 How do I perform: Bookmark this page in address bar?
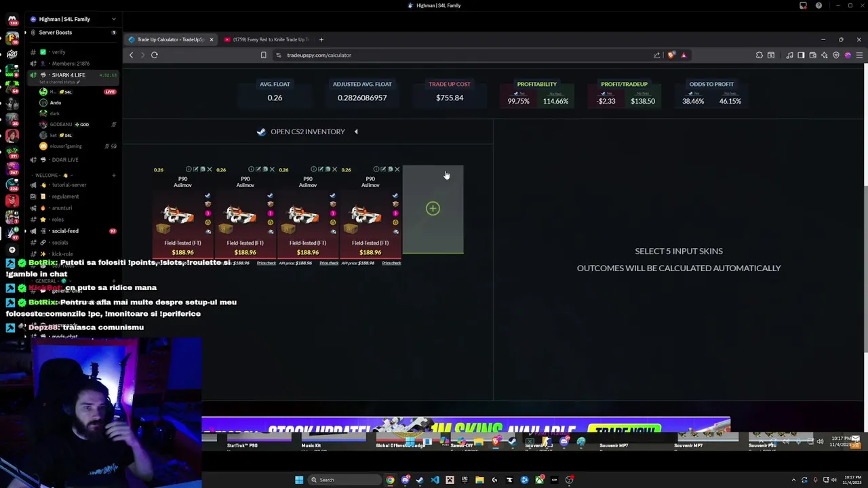(263, 55)
